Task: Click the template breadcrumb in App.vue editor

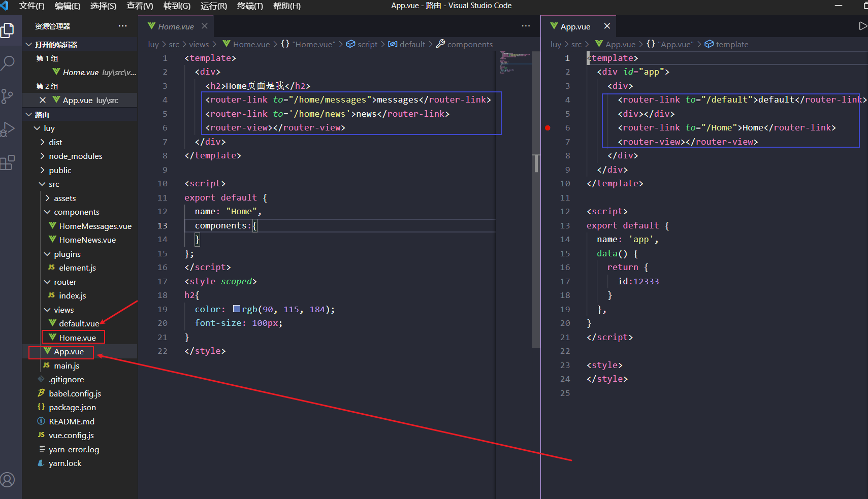Action: coord(732,44)
